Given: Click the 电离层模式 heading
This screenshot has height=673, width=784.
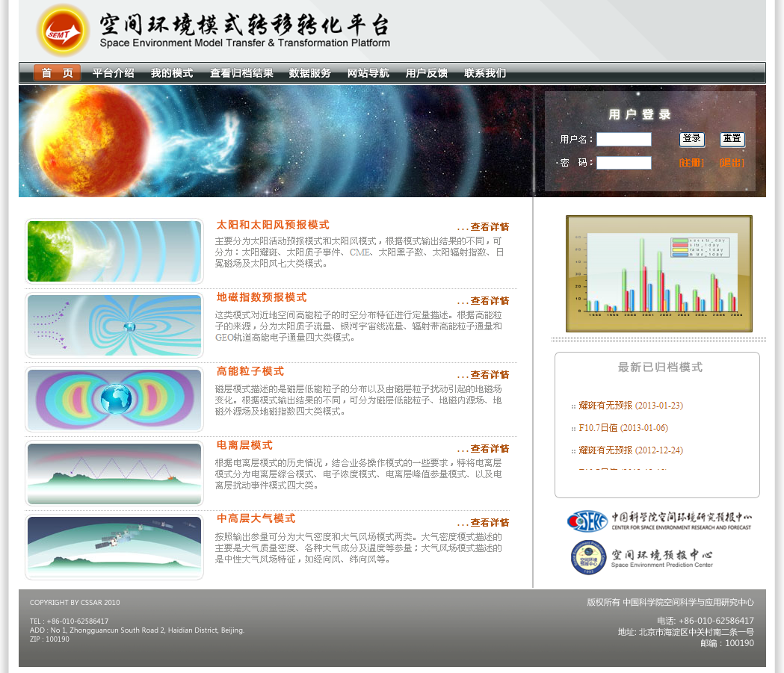Looking at the screenshot, I should (244, 445).
